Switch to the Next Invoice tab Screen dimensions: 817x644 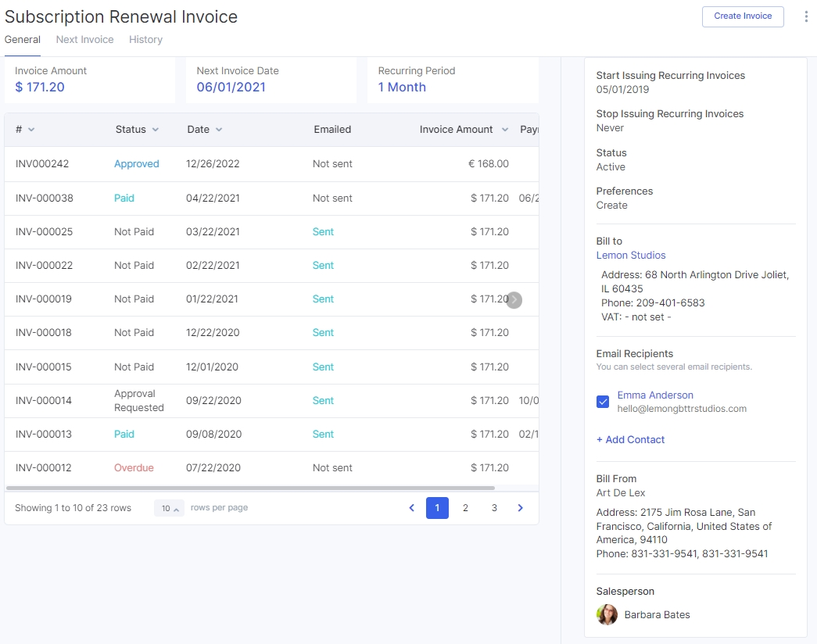tap(84, 40)
